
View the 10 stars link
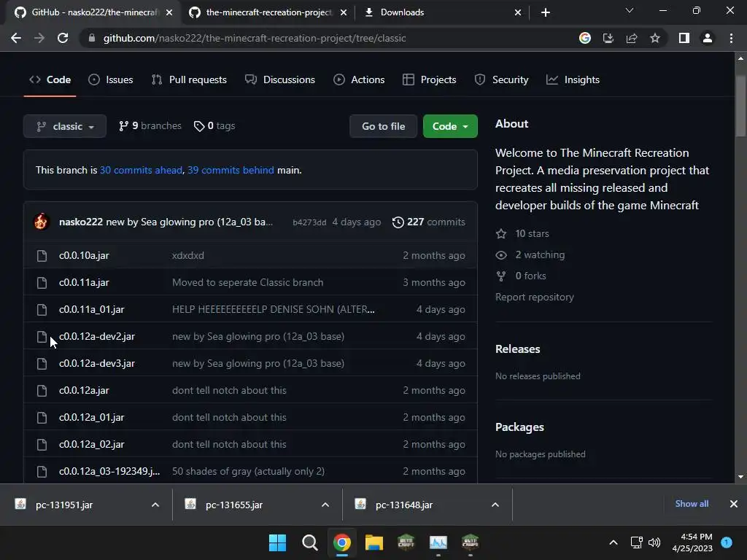(x=522, y=233)
